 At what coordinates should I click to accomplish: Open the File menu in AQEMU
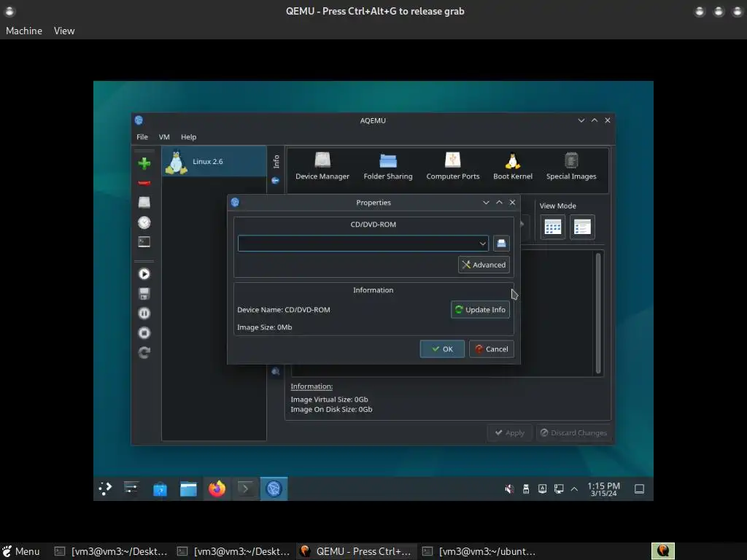142,136
